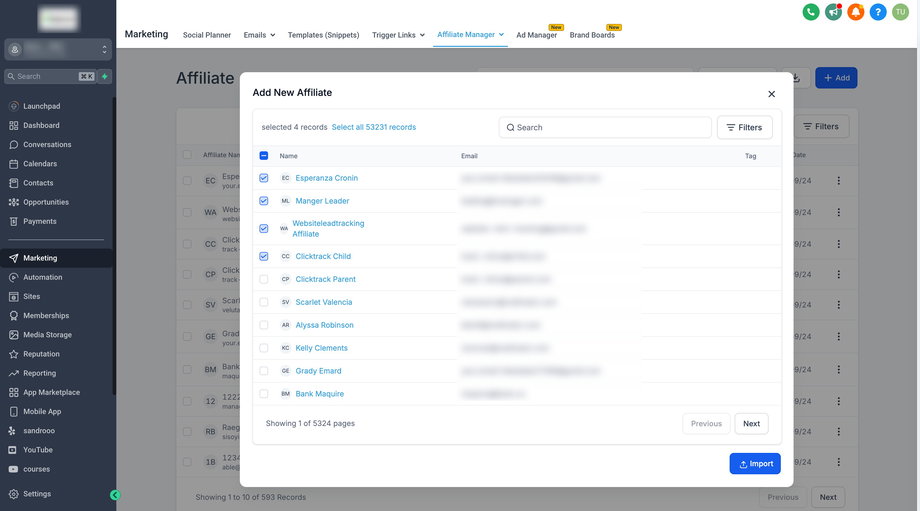Click the blue help question icon
This screenshot has height=511, width=920.
tap(878, 12)
